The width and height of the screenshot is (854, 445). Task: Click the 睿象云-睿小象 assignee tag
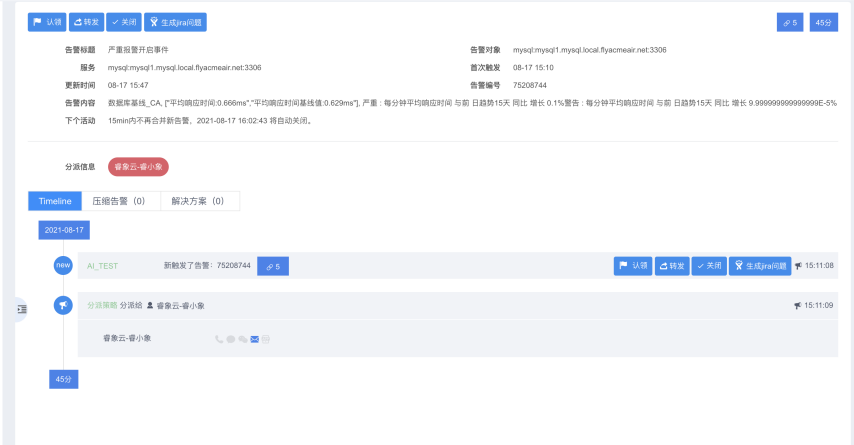(138, 167)
